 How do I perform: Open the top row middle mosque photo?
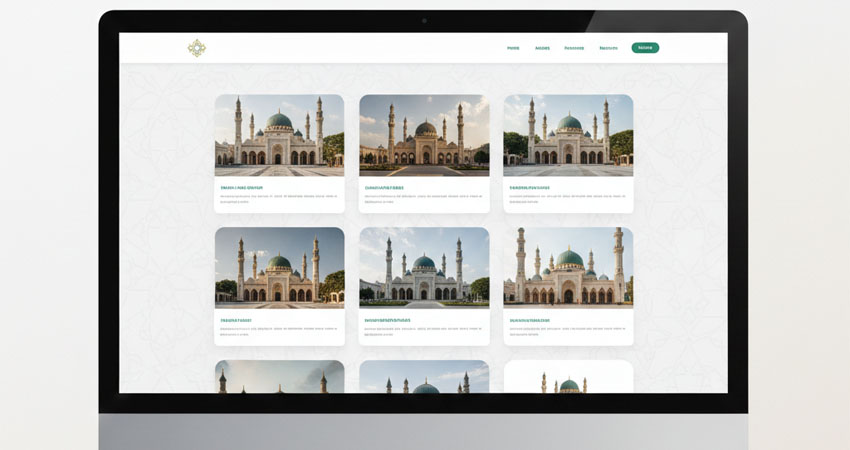coord(424,136)
